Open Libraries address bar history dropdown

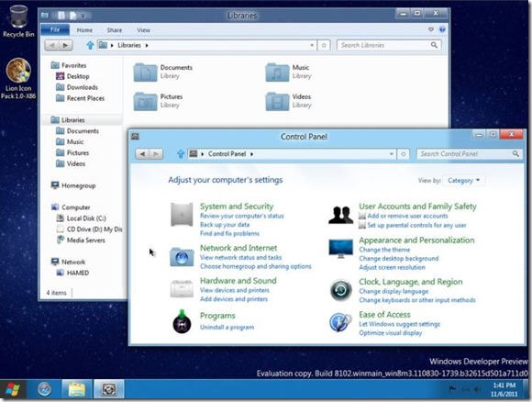point(312,45)
